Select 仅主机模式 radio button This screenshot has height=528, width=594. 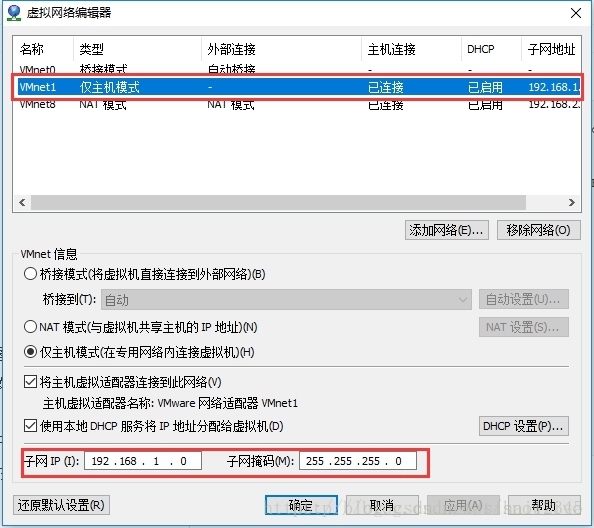30,352
